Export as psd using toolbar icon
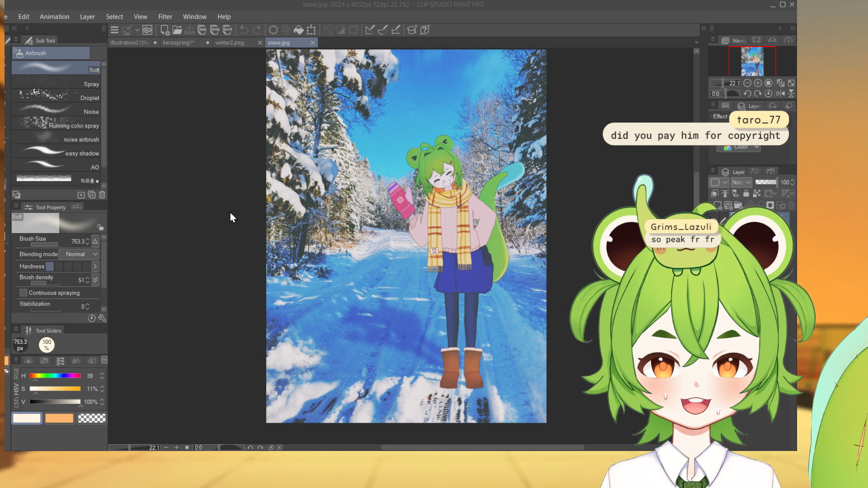This screenshot has height=488, width=868. [228, 30]
